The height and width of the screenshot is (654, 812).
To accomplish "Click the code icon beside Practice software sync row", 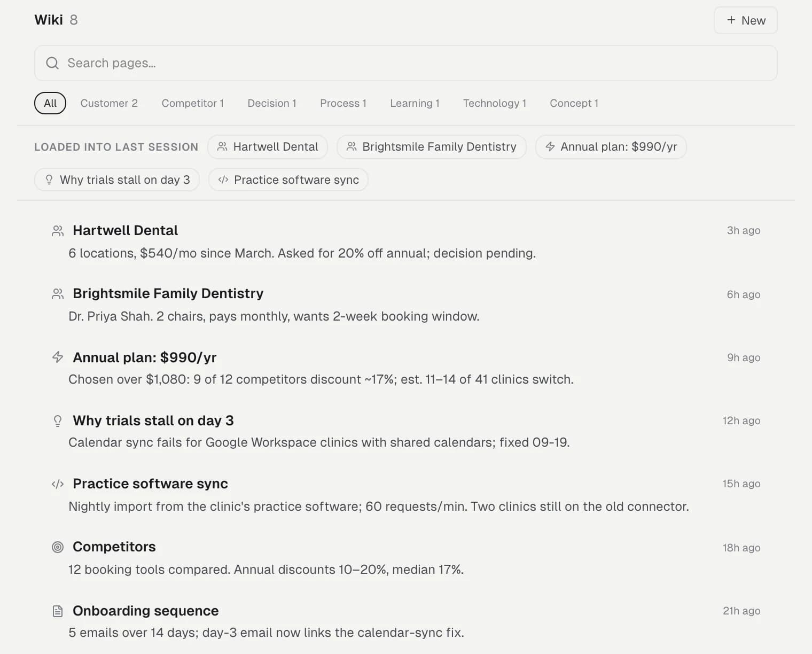I will tap(58, 484).
